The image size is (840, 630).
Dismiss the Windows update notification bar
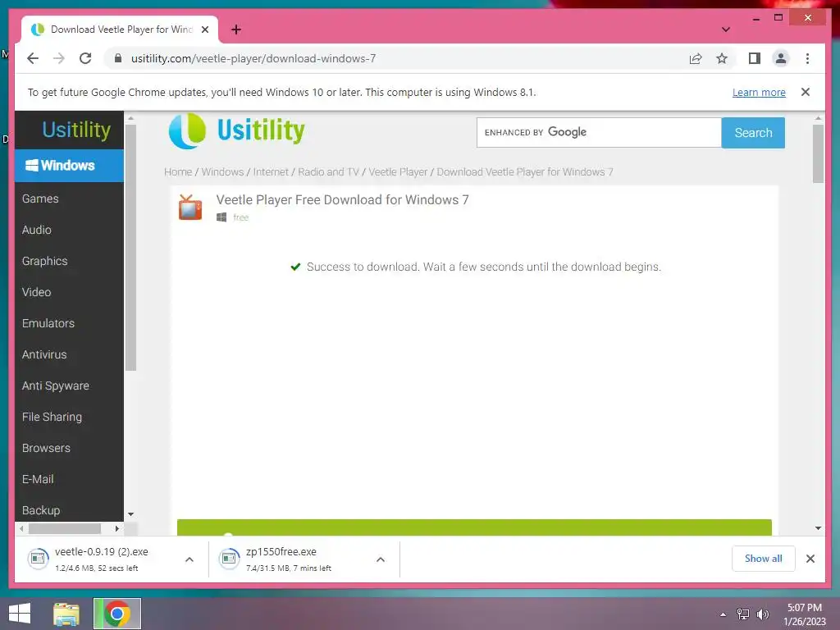coord(806,92)
